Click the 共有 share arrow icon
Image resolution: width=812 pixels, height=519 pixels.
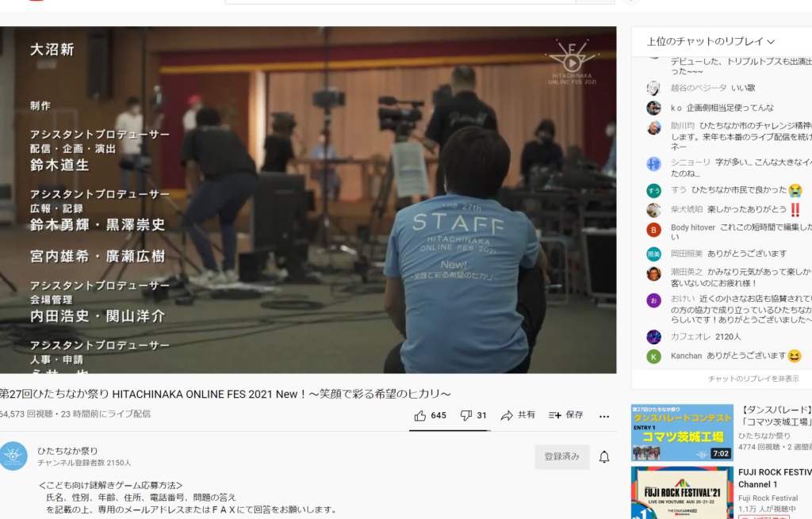pyautogui.click(x=507, y=415)
